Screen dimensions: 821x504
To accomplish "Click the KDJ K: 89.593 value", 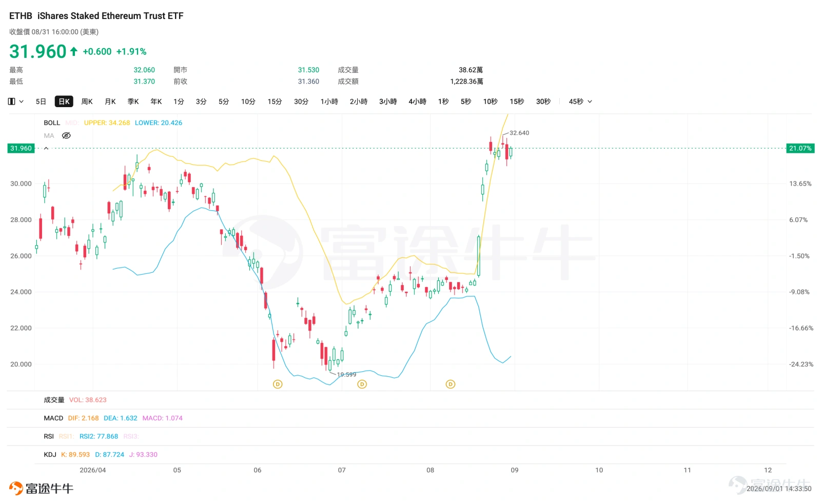I will click(x=75, y=455).
